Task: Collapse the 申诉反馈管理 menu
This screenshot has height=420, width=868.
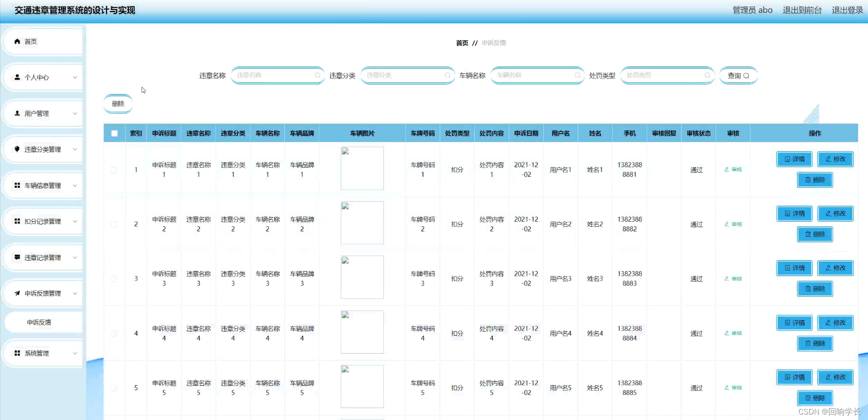Action: pos(75,293)
